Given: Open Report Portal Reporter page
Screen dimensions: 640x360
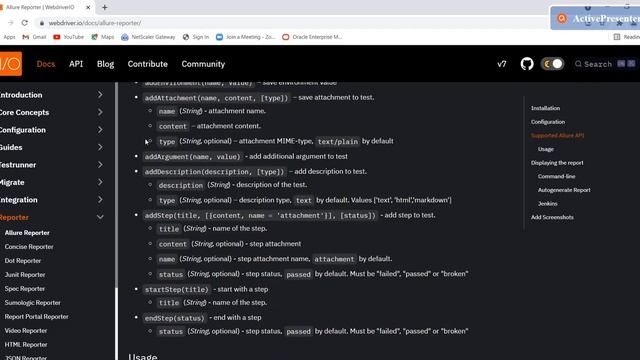Looking at the screenshot, I should point(37,316).
